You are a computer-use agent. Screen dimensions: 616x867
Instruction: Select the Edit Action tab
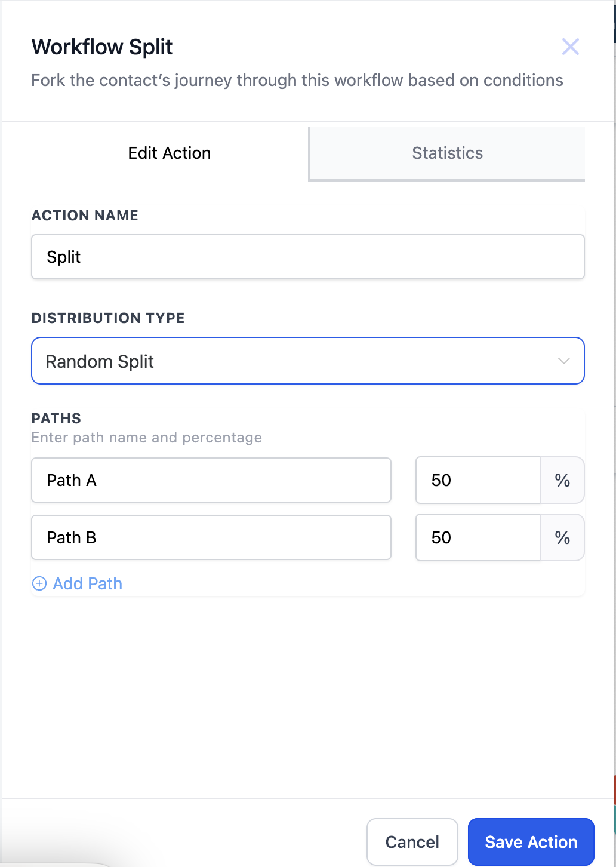[170, 153]
